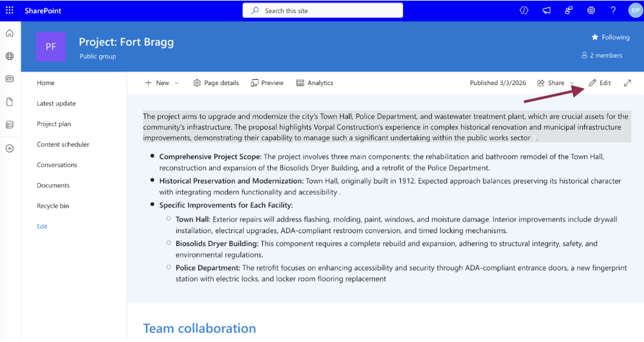
Task: Click the Analytics chart icon
Action: [x=300, y=83]
